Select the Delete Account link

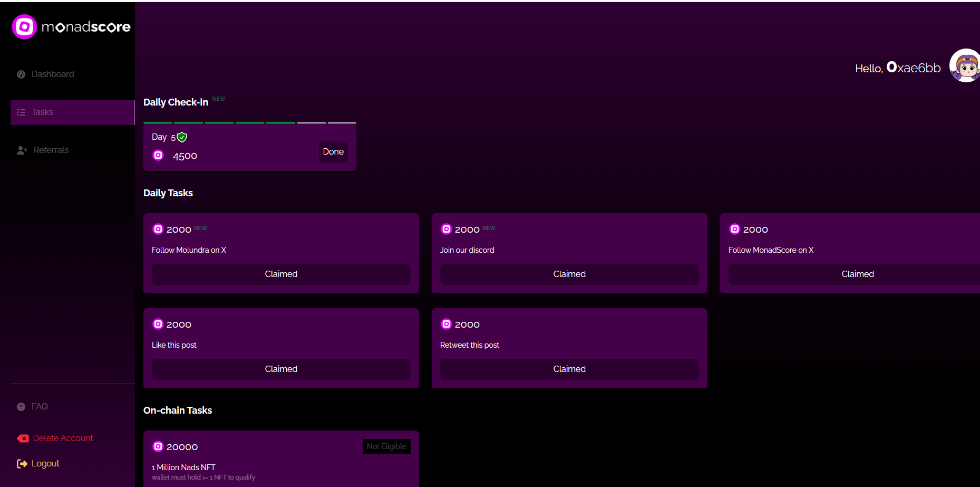click(x=63, y=438)
